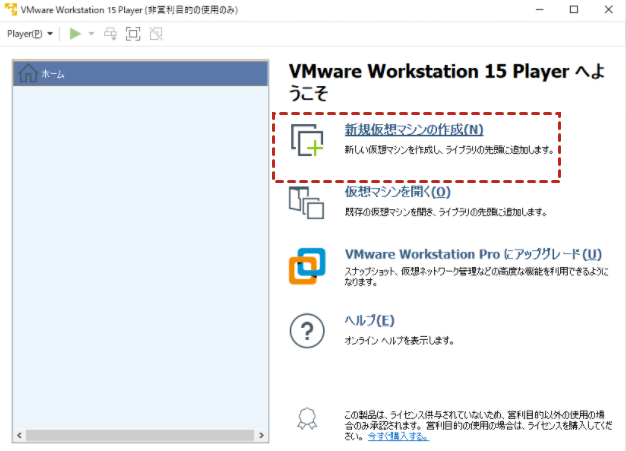The width and height of the screenshot is (626, 451).
Task: Click the Welcome heading VMware Workstation 15 Player へようこそ
Action: click(447, 82)
